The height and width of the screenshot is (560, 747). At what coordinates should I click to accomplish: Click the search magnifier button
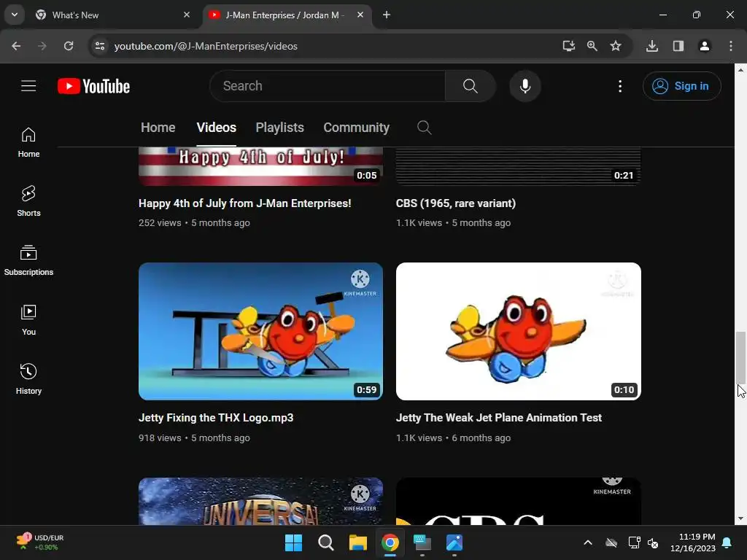(471, 86)
